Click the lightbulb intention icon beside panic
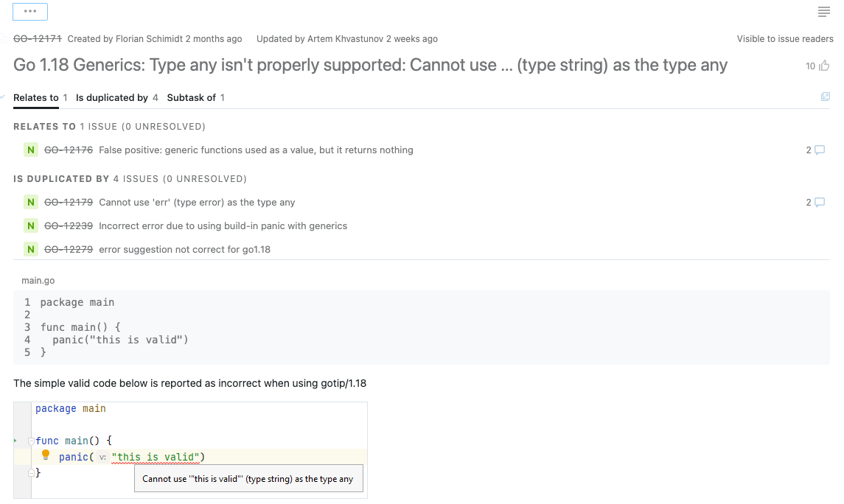This screenshot has height=504, width=844. pyautogui.click(x=46, y=455)
